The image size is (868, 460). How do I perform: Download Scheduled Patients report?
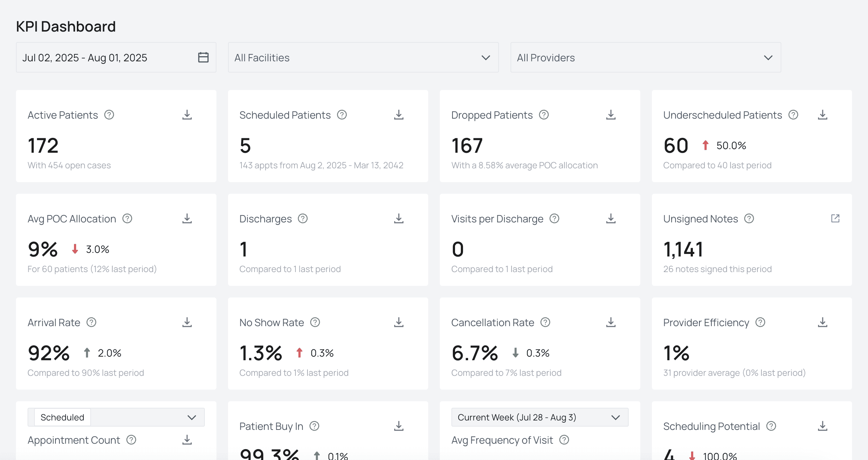tap(399, 115)
